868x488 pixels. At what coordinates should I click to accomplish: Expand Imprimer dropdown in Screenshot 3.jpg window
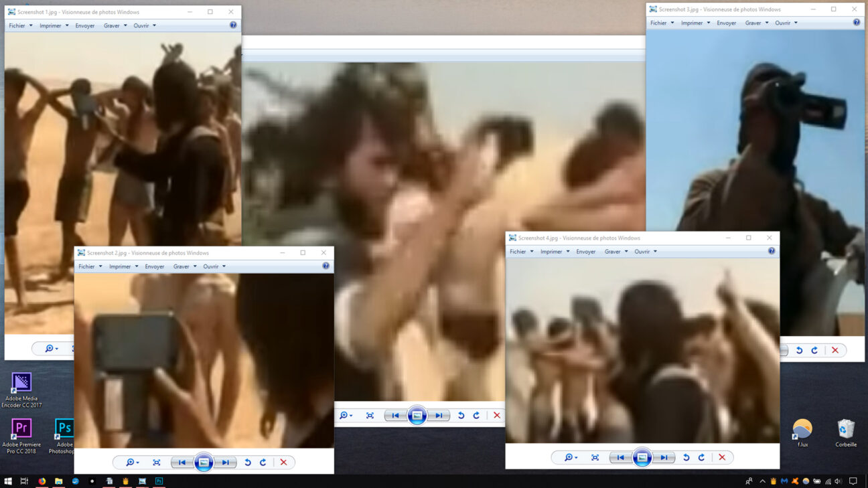pyautogui.click(x=695, y=23)
